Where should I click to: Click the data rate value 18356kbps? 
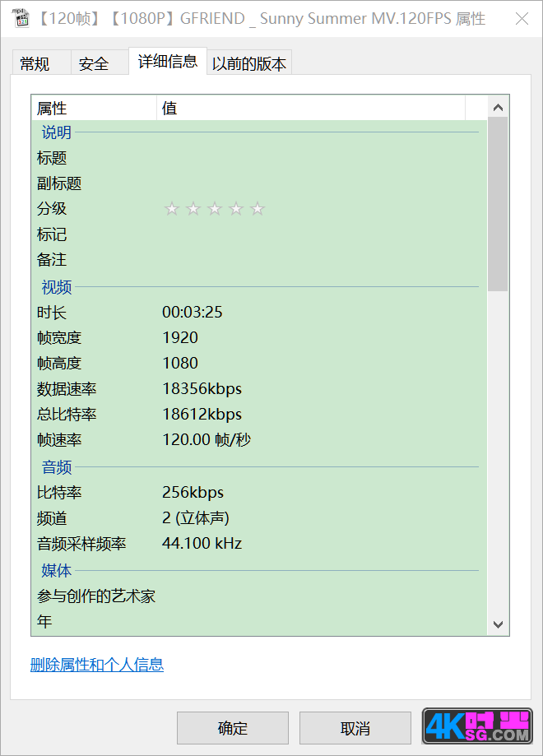click(202, 388)
